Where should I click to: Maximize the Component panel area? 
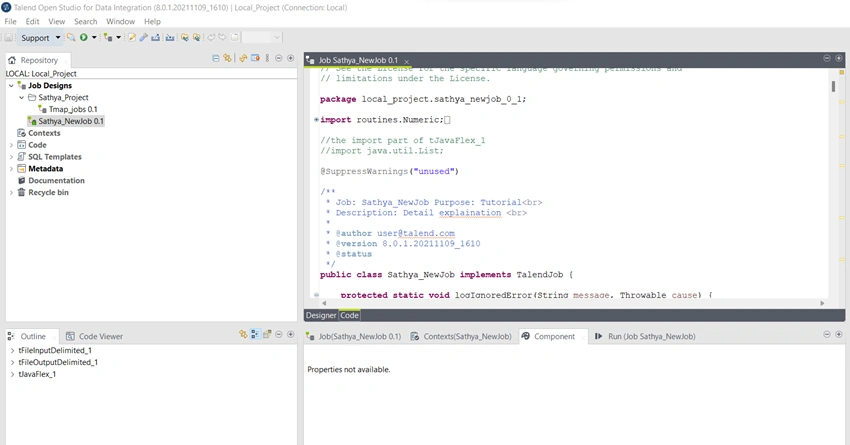839,334
